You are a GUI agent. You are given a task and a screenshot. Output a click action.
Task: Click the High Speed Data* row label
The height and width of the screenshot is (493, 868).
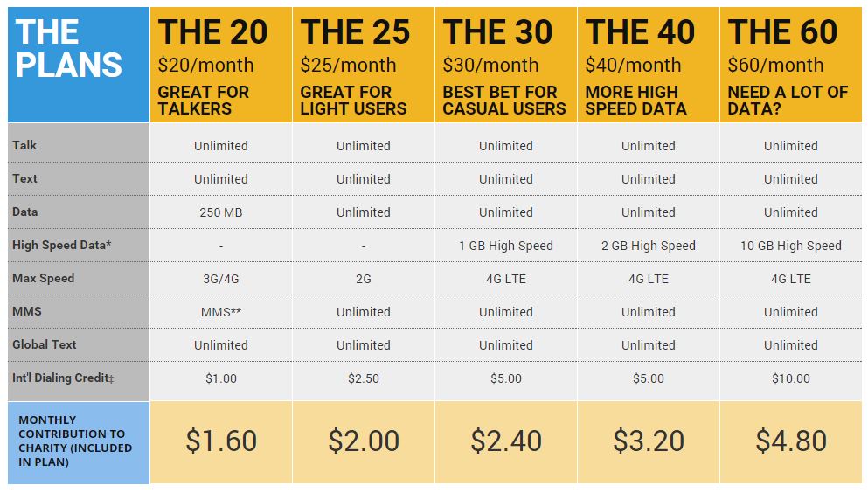(x=62, y=246)
